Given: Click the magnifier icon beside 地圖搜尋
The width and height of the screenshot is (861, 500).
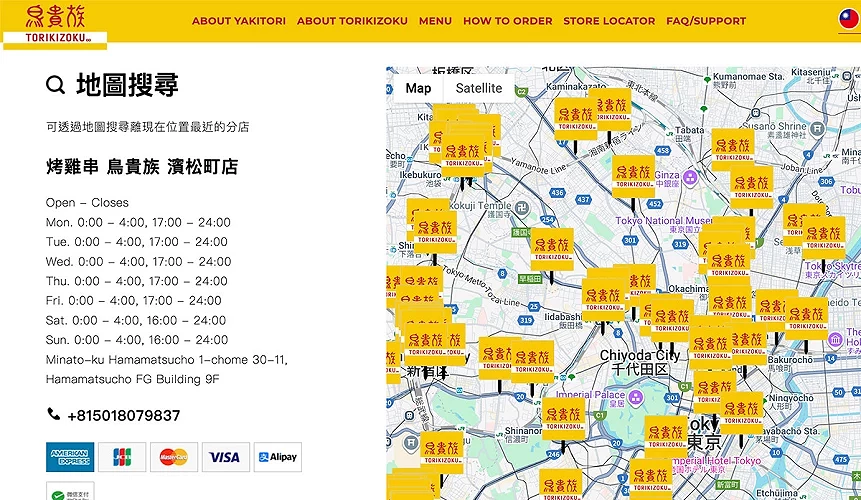Looking at the screenshot, I should [56, 86].
